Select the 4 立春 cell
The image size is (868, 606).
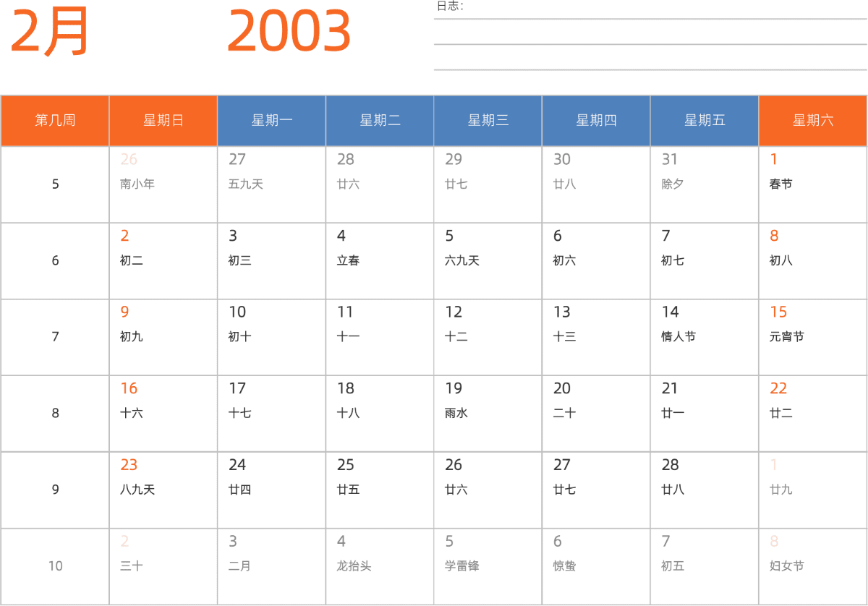380,261
